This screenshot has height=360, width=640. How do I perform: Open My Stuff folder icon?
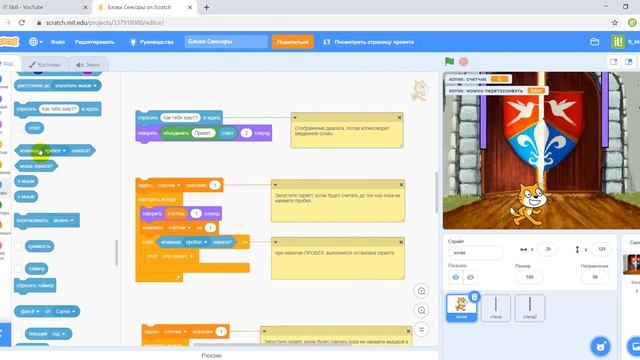click(x=595, y=42)
